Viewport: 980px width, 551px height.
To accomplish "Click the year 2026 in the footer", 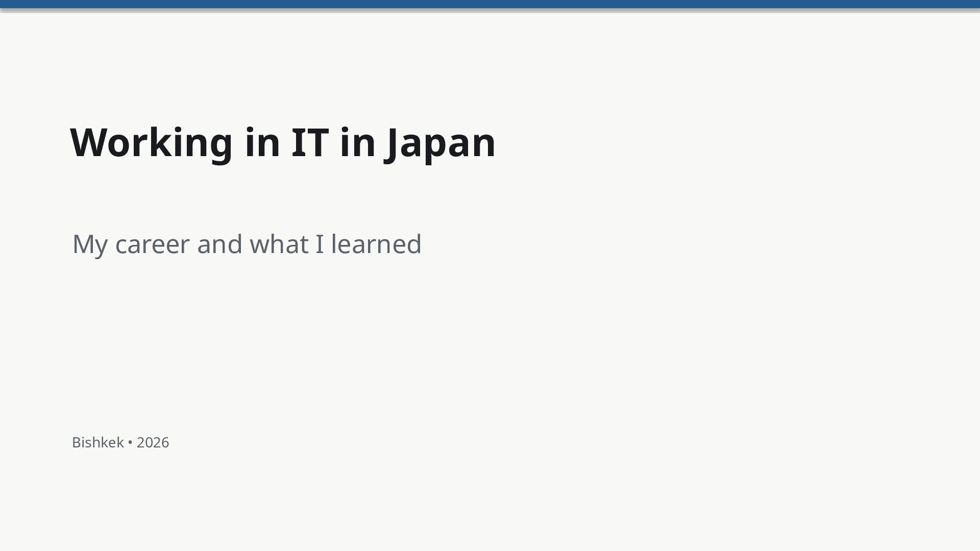I will [153, 442].
